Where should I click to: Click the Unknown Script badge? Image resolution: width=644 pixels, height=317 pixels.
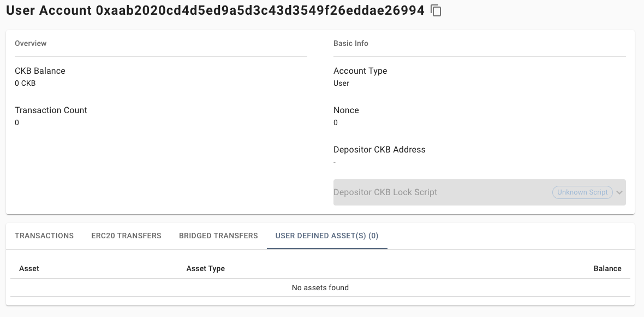(x=582, y=192)
